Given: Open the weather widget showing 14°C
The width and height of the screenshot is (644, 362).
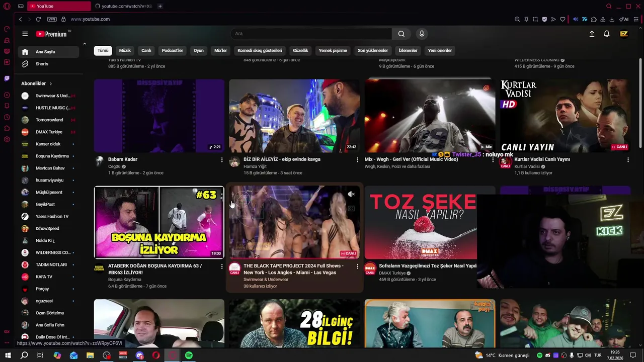Looking at the screenshot, I should pyautogui.click(x=502, y=355).
